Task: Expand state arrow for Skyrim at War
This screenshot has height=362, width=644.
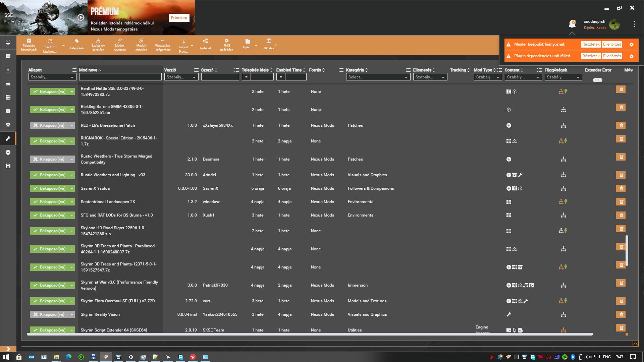Action: (x=72, y=285)
